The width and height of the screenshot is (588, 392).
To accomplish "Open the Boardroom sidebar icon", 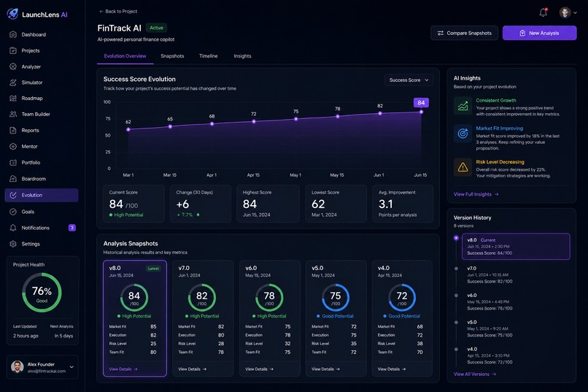I will tap(13, 179).
